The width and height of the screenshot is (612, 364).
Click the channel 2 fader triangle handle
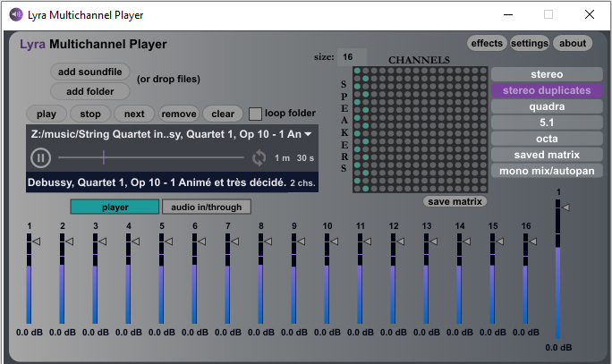[x=70, y=241]
